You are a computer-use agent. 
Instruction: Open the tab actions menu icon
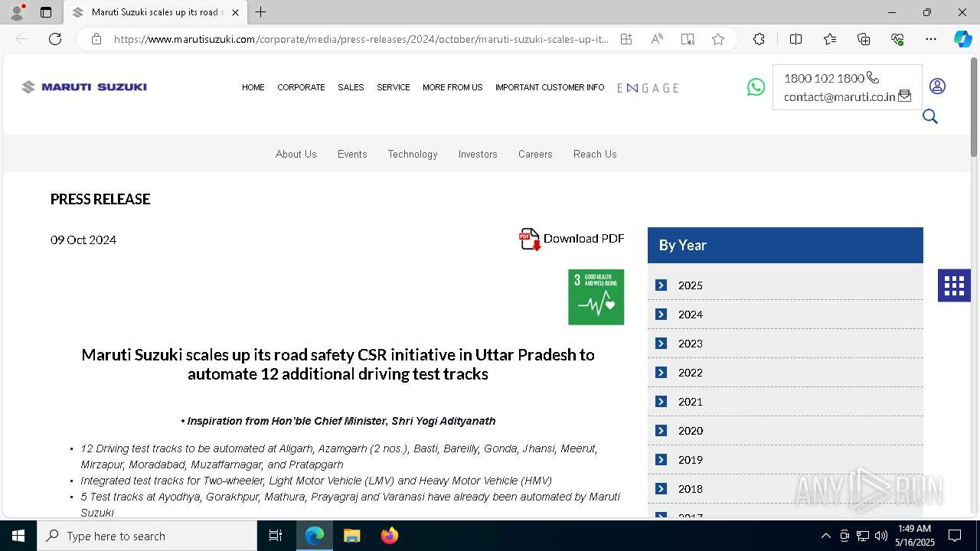[46, 12]
